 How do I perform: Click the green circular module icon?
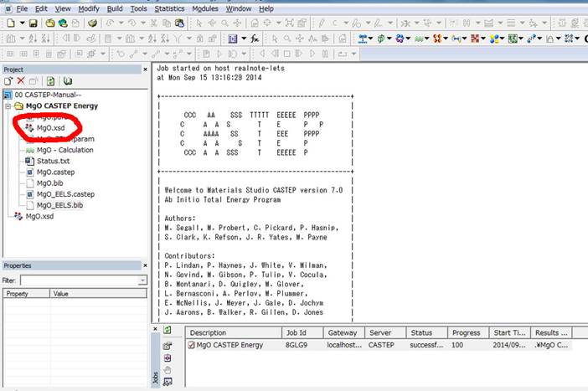coord(381,39)
